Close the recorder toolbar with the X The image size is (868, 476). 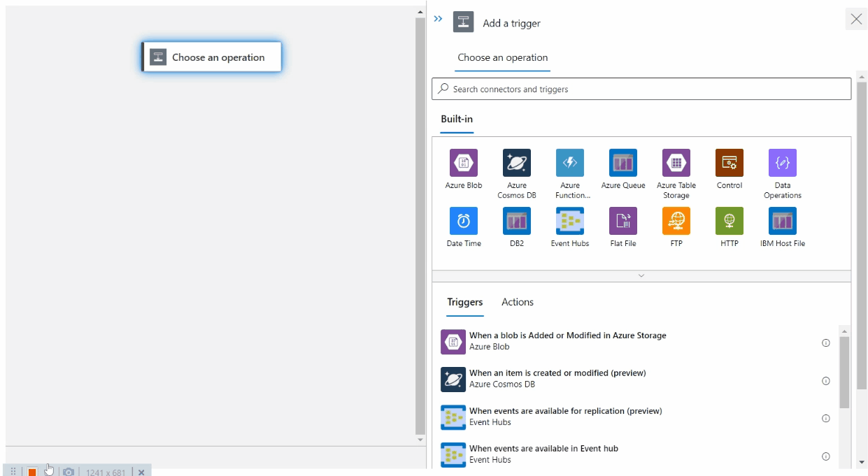(141, 473)
